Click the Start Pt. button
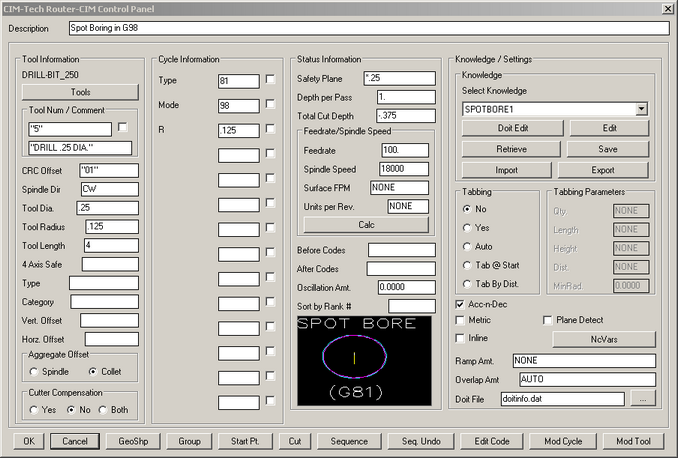678x458 pixels. pos(245,441)
